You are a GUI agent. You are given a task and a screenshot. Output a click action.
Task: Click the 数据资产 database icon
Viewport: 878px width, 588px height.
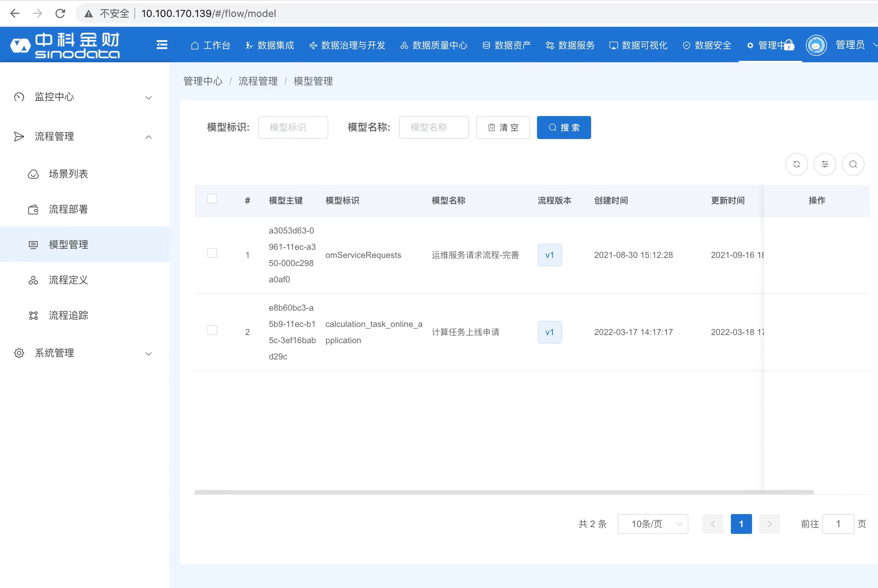[x=486, y=45]
